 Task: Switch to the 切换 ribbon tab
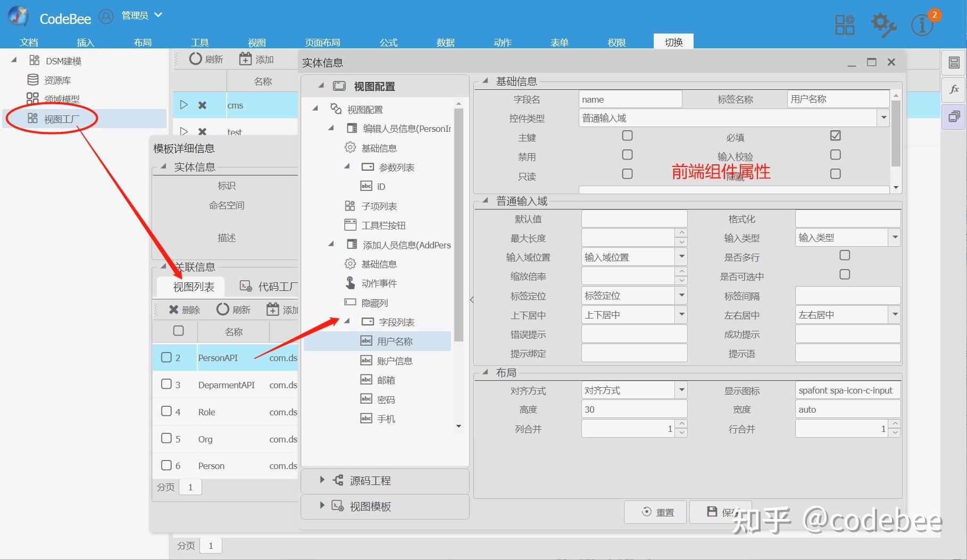point(673,42)
